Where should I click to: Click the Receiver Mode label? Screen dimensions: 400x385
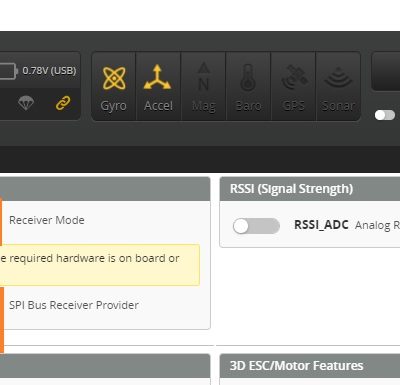coord(47,220)
